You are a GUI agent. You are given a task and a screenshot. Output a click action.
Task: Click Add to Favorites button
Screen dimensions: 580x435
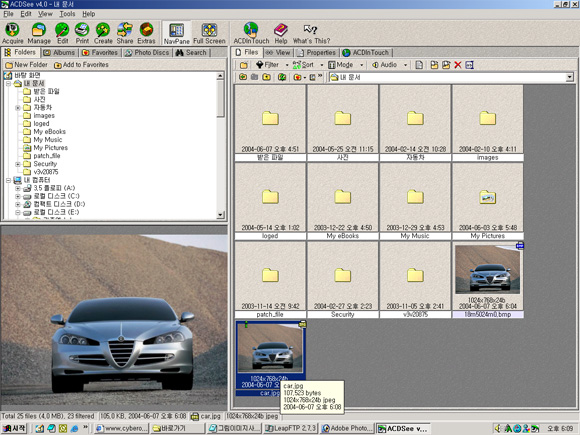point(81,65)
